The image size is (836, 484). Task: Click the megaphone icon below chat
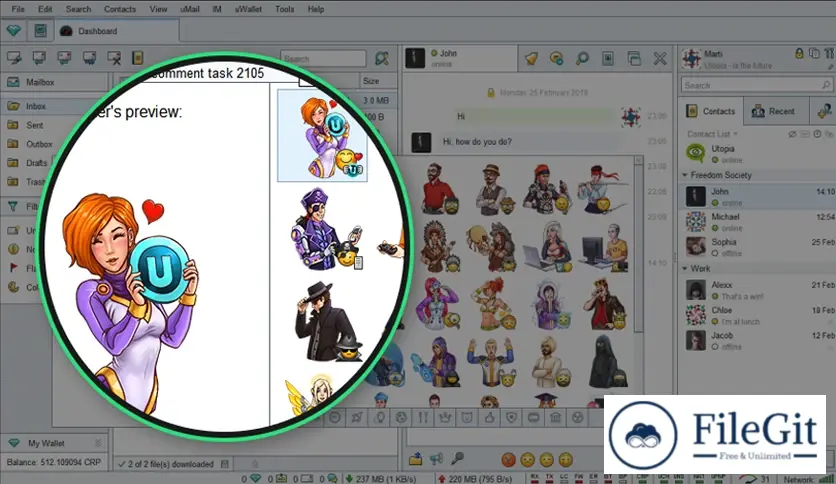point(436,458)
